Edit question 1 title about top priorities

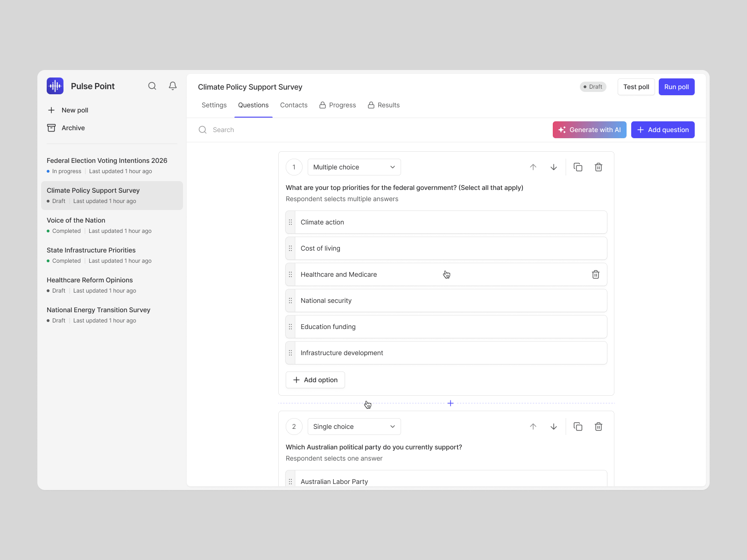pyautogui.click(x=404, y=188)
